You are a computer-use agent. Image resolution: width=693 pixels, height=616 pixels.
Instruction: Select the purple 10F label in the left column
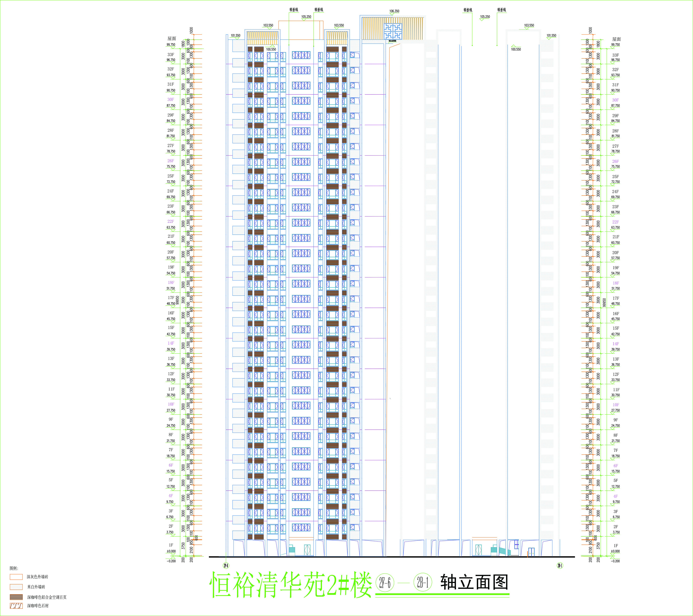(x=171, y=404)
